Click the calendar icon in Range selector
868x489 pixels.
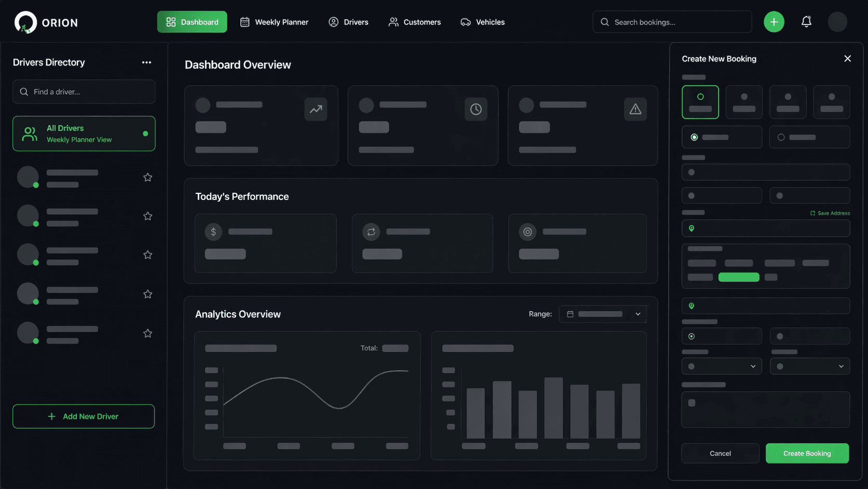click(x=570, y=314)
